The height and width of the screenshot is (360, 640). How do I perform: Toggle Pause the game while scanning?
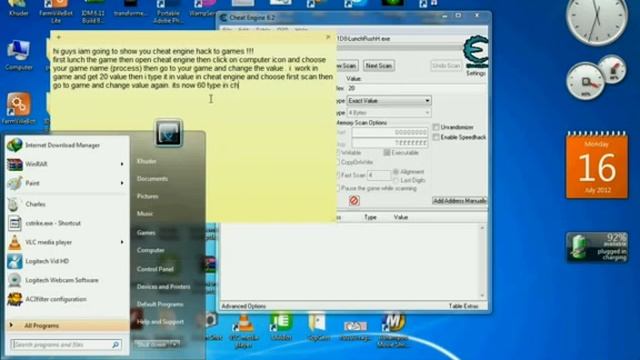point(338,189)
